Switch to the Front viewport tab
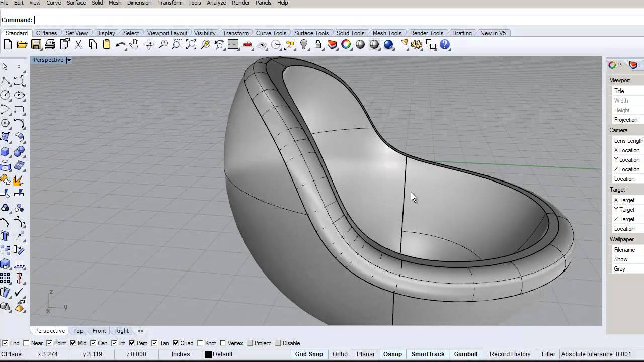 click(x=99, y=331)
